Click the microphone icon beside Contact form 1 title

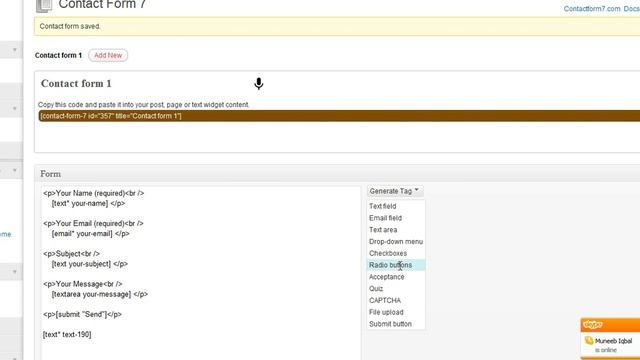click(258, 84)
